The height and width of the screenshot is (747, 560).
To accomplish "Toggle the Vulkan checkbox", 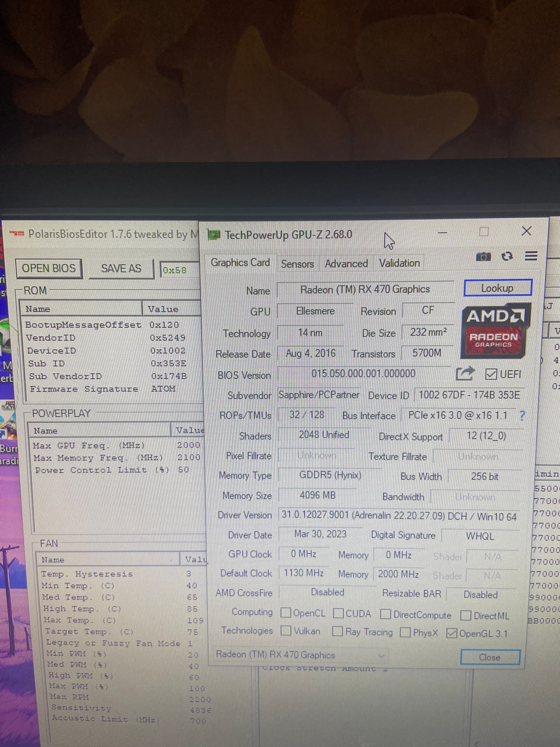I will pyautogui.click(x=286, y=630).
